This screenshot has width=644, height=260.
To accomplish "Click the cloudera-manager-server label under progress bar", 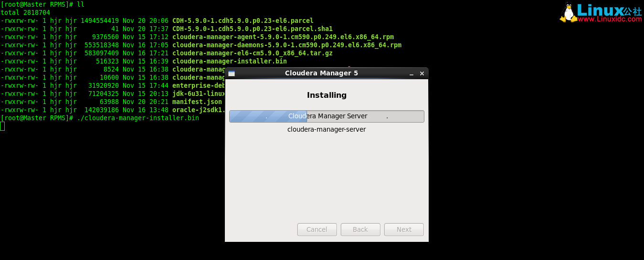I will (327, 129).
